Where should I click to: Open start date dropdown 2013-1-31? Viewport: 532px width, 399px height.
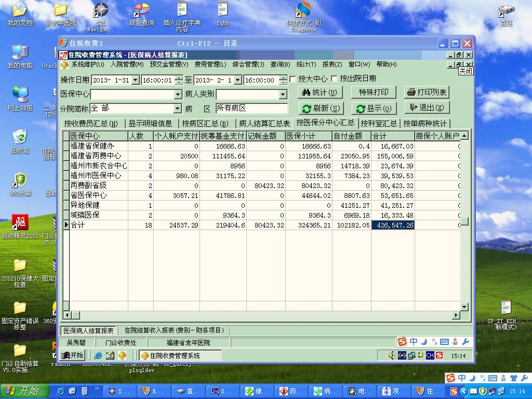[136, 80]
